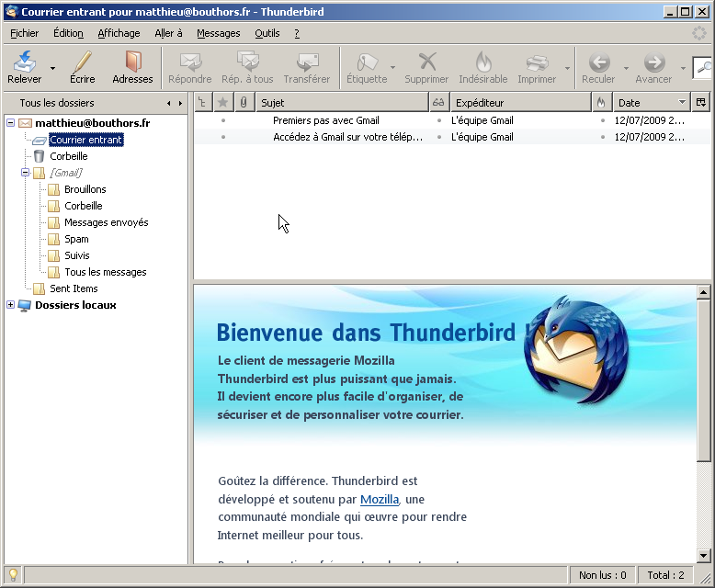Switch folder view with left arrow
This screenshot has height=588, width=715.
point(169,104)
